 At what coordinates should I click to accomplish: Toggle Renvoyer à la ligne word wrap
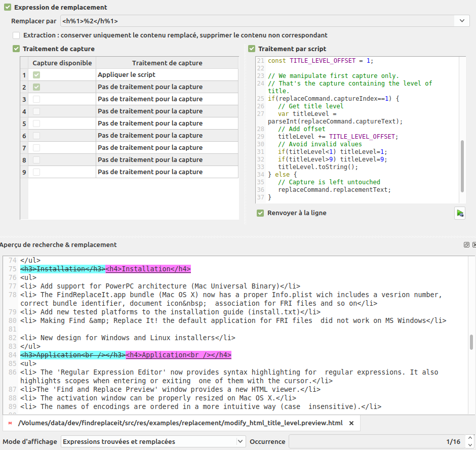click(x=260, y=213)
